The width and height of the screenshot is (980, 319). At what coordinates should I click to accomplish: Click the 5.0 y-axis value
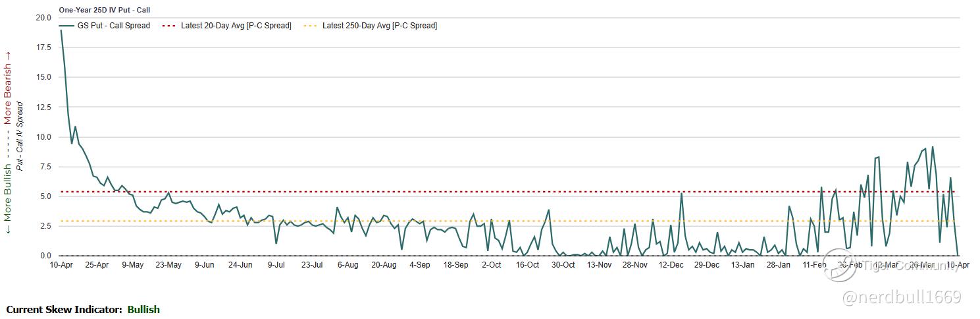coord(45,196)
